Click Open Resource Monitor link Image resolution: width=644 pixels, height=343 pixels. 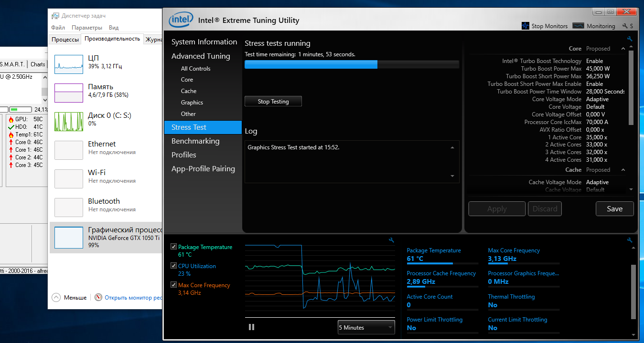133,297
